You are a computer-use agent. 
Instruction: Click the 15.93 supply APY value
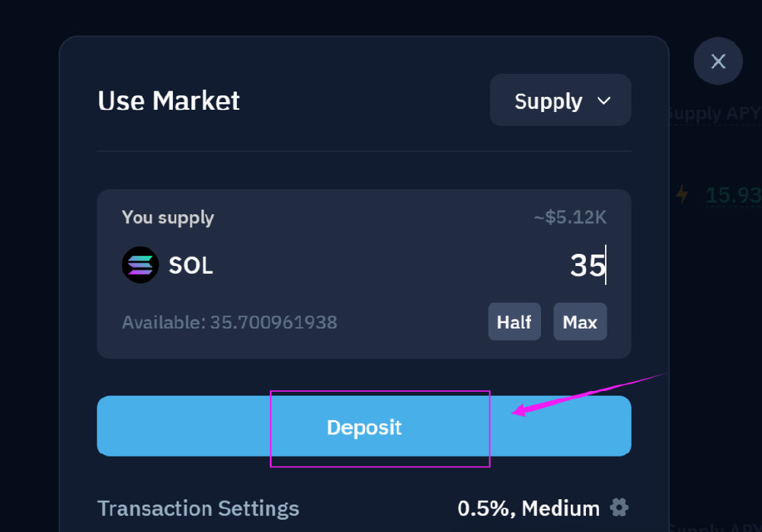click(733, 195)
